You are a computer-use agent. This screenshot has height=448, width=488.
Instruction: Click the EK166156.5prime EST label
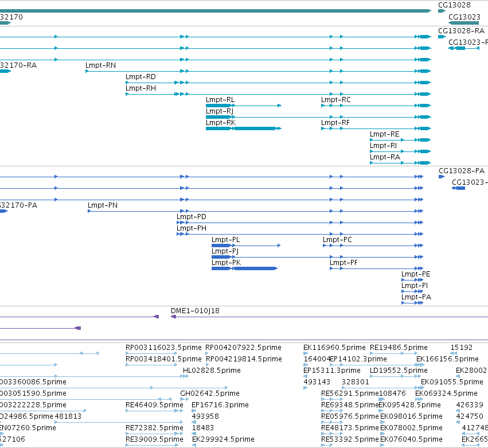(447, 359)
